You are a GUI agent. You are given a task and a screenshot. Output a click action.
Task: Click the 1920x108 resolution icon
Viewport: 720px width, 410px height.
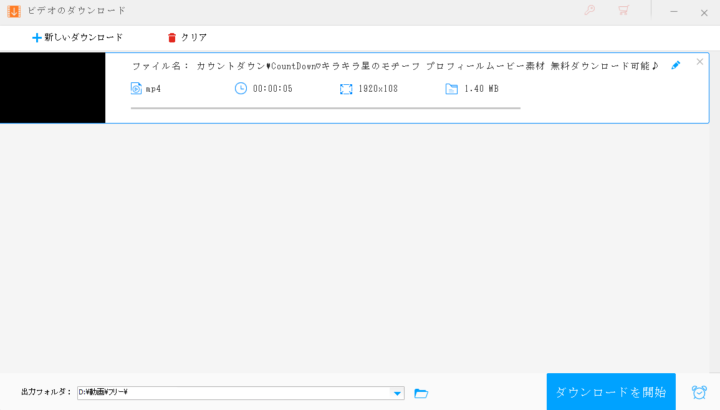[x=346, y=89]
